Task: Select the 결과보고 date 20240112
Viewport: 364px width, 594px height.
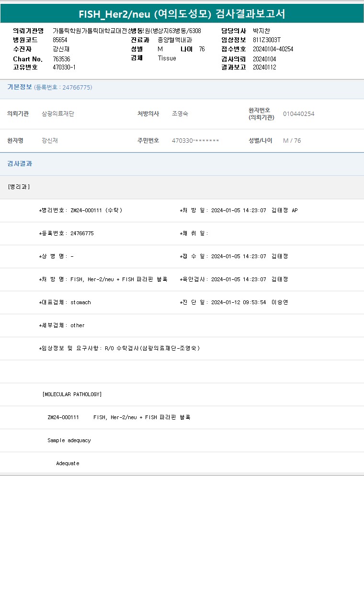Action: click(264, 68)
